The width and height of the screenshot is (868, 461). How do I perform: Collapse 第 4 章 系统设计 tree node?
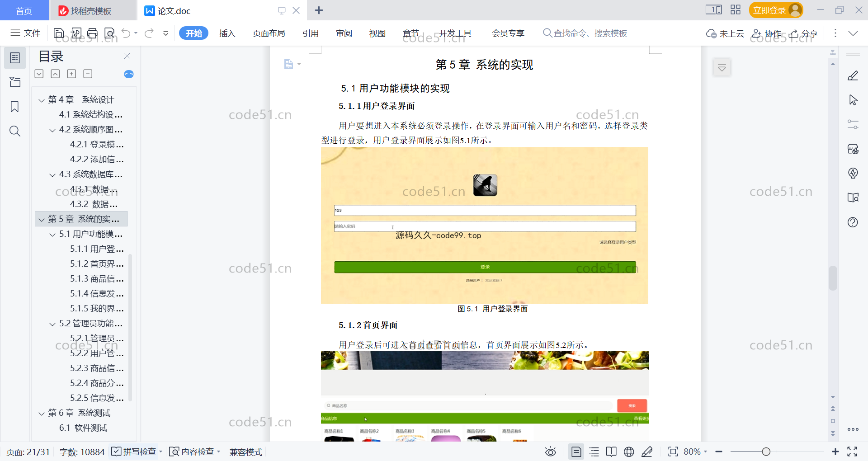click(x=42, y=100)
